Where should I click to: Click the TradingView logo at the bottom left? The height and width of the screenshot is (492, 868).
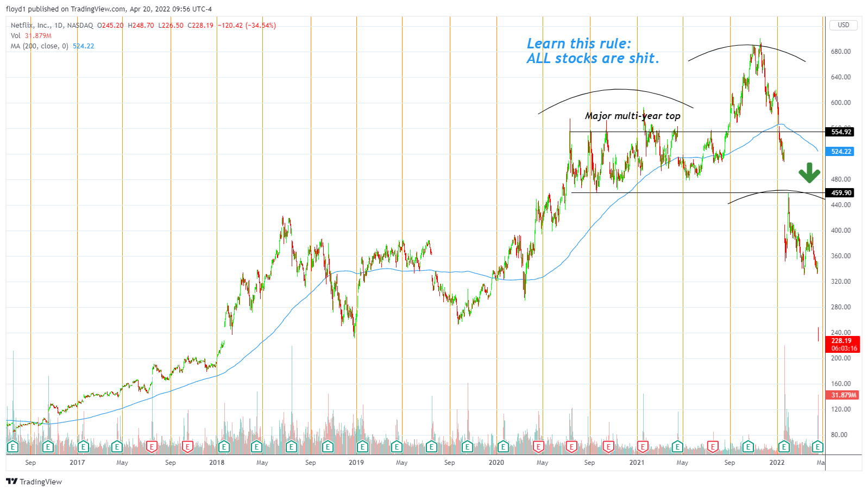click(34, 482)
